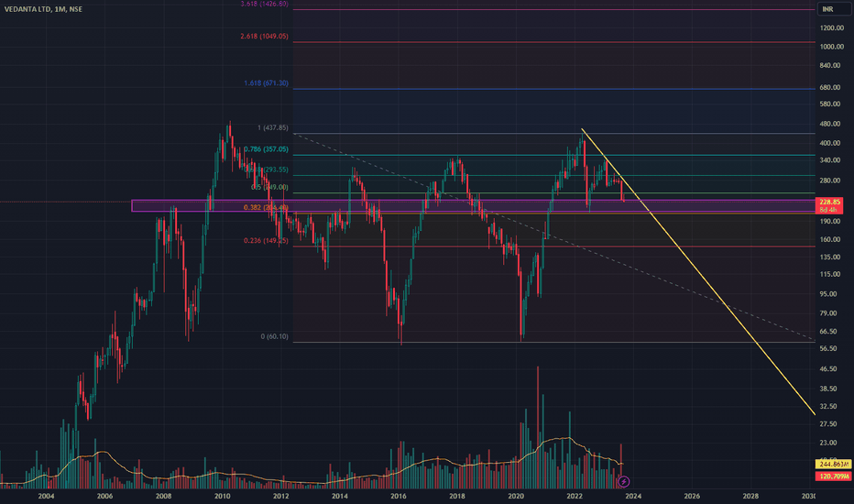
Task: Click the 400.00 price axis label
Action: [x=830, y=143]
